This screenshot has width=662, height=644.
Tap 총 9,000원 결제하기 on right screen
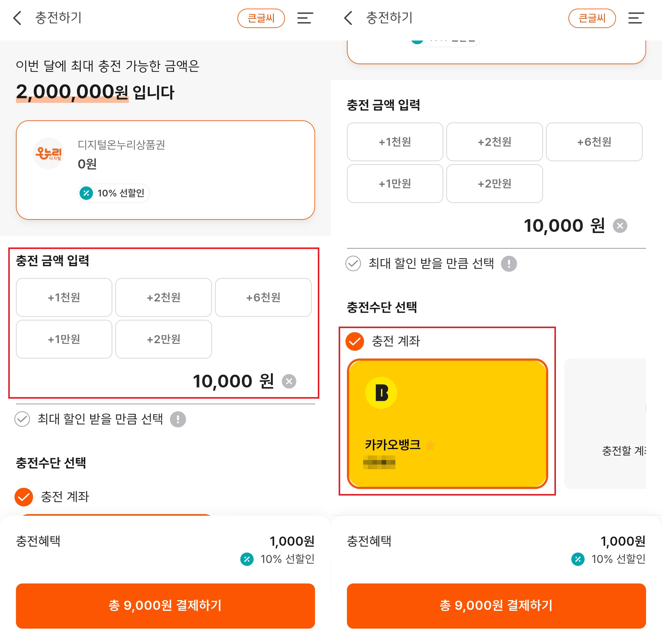pos(496,606)
